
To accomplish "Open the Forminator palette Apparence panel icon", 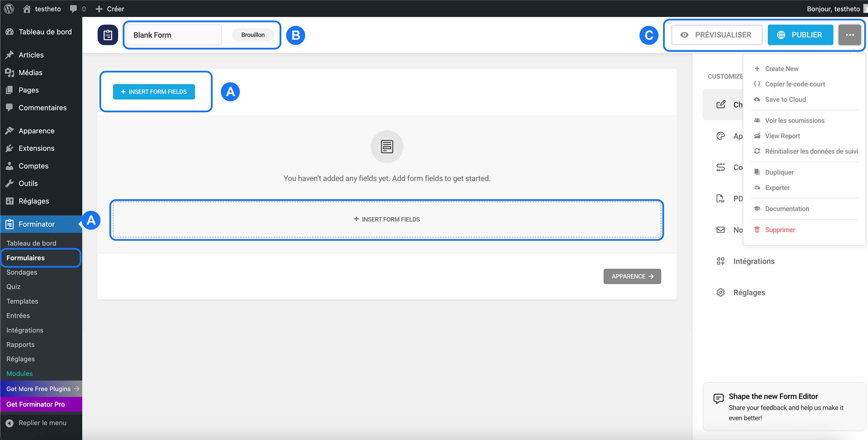I will tap(721, 136).
